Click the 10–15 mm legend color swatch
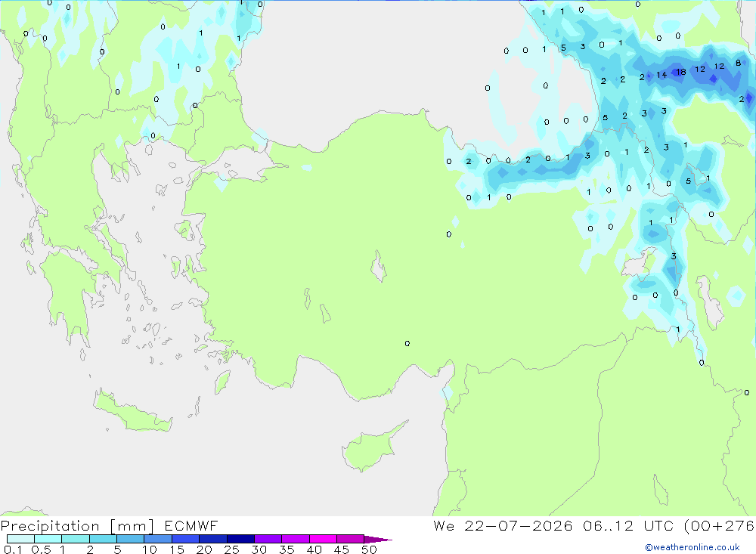The image size is (756, 554). coord(158,539)
